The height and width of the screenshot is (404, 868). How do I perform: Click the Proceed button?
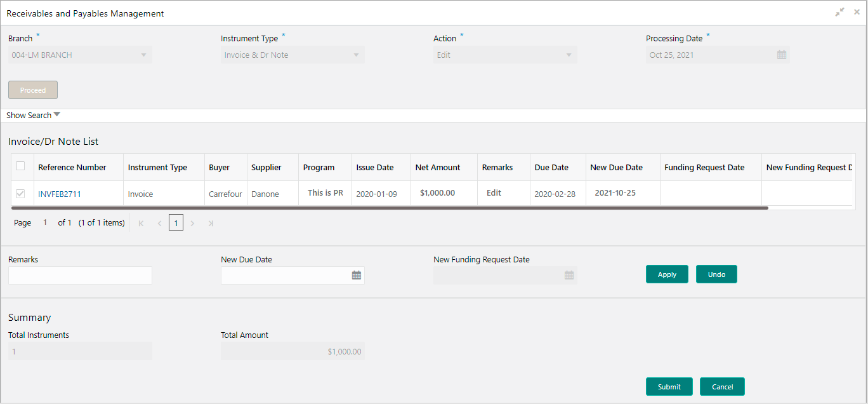pos(33,90)
